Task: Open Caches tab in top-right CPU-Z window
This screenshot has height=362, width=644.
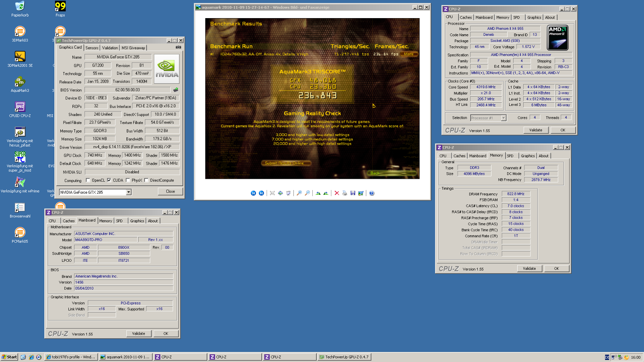Action: coord(466,17)
